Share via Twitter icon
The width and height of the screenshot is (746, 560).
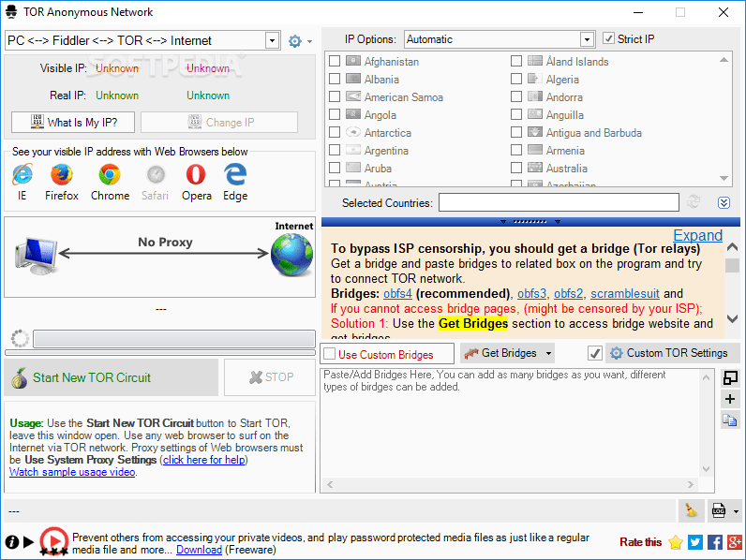point(695,542)
